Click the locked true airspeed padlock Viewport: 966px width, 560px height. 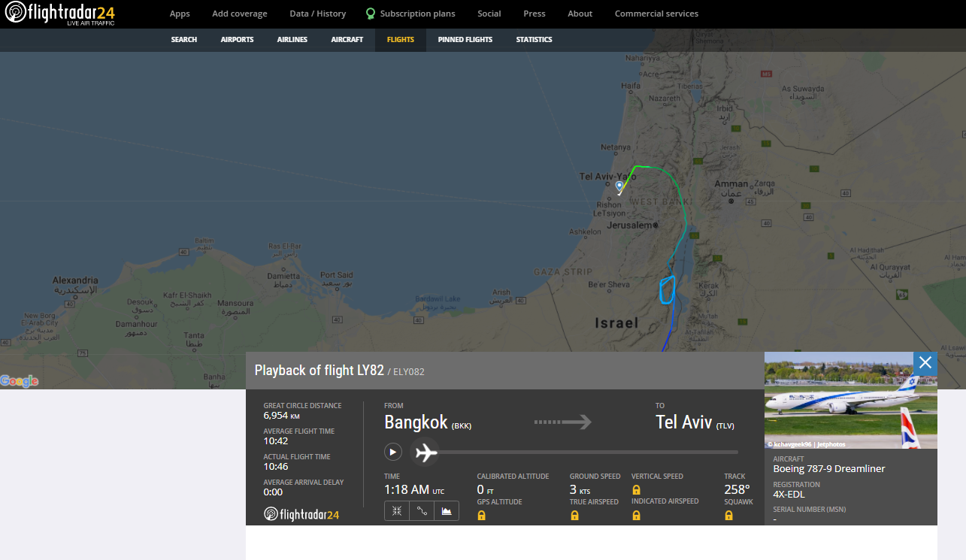point(575,515)
